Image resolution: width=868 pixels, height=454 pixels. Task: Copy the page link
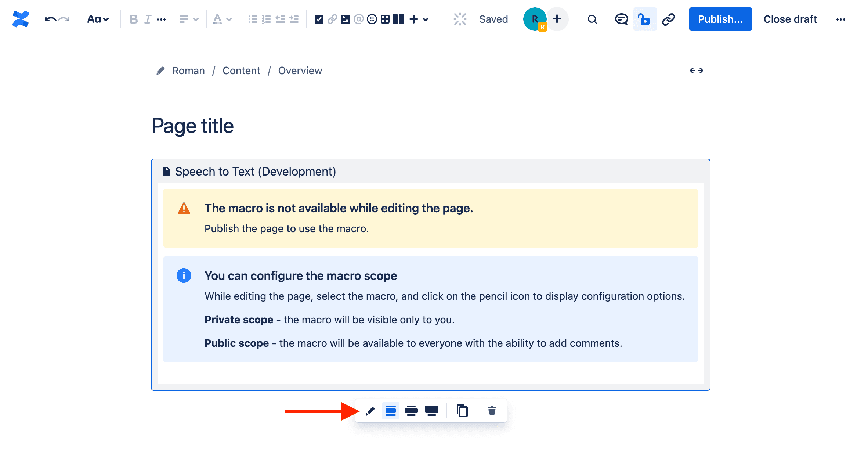[669, 19]
